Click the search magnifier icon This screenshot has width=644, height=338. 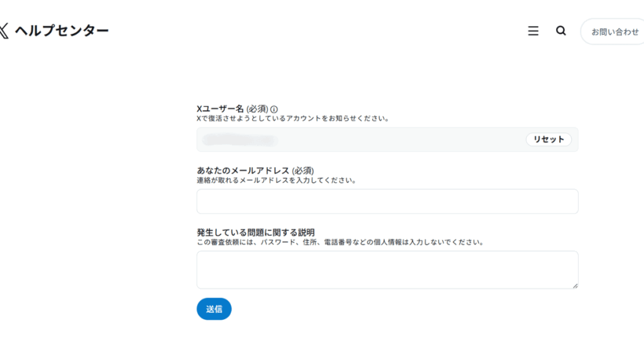561,31
